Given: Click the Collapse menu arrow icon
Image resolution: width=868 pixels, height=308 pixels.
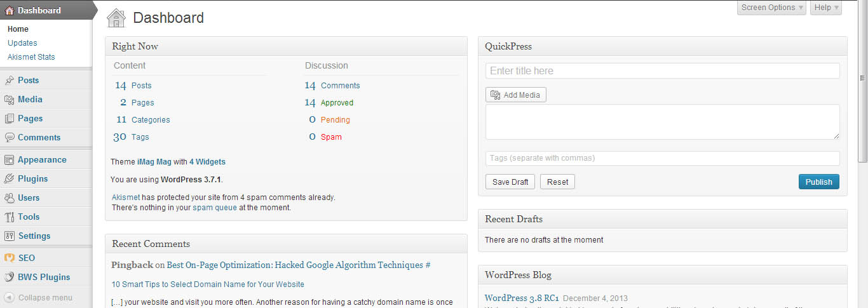Looking at the screenshot, I should coord(10,297).
